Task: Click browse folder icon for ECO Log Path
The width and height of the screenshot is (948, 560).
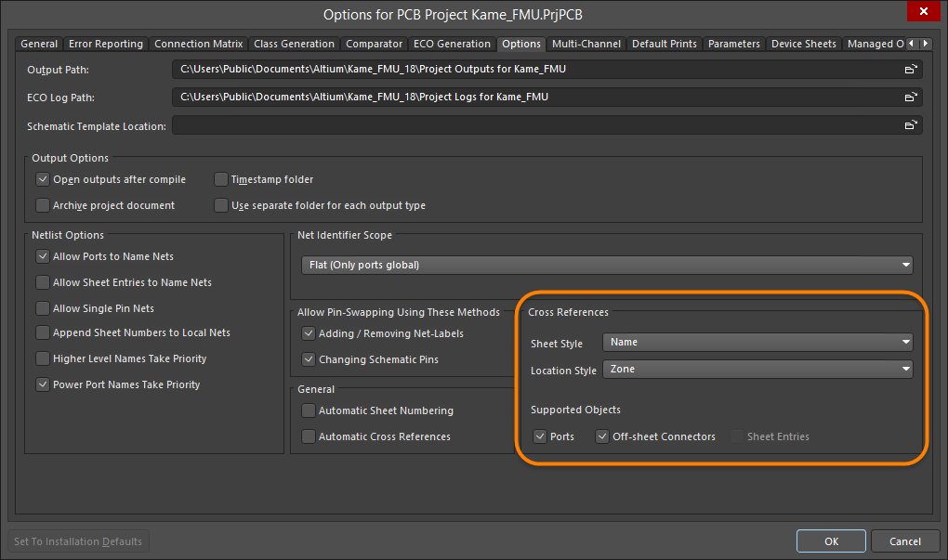Action: click(x=912, y=98)
